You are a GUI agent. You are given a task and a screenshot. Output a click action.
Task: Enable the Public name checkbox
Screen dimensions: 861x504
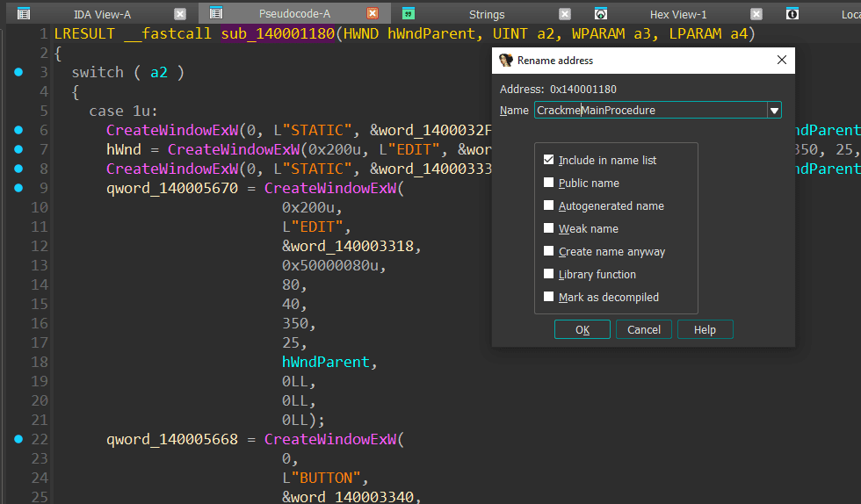[549, 184]
